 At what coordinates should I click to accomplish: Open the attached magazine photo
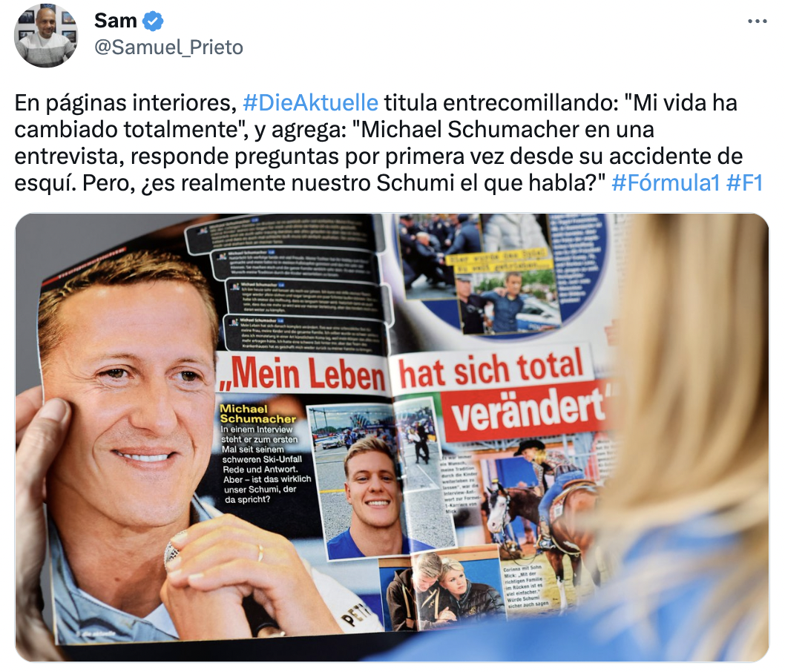coord(392,438)
